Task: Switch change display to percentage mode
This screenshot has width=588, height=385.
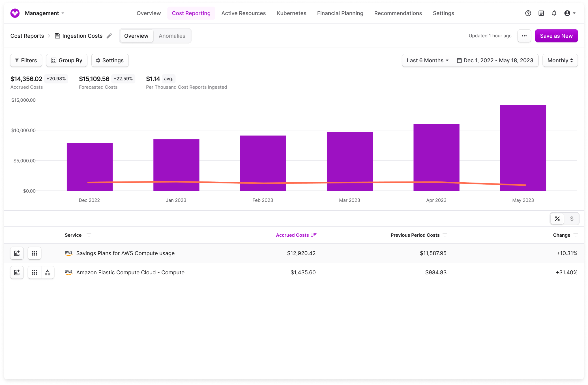Action: [557, 219]
